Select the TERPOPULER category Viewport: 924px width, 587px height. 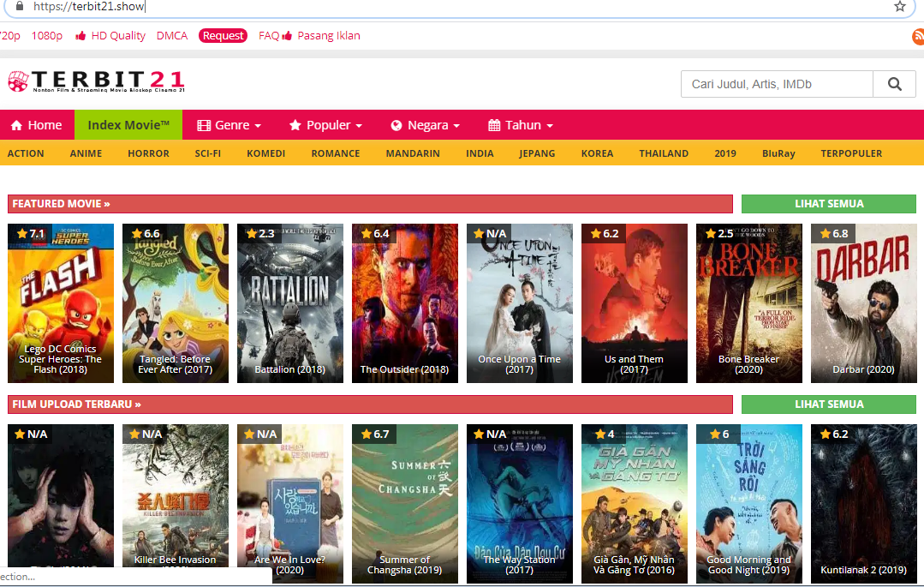(x=851, y=153)
